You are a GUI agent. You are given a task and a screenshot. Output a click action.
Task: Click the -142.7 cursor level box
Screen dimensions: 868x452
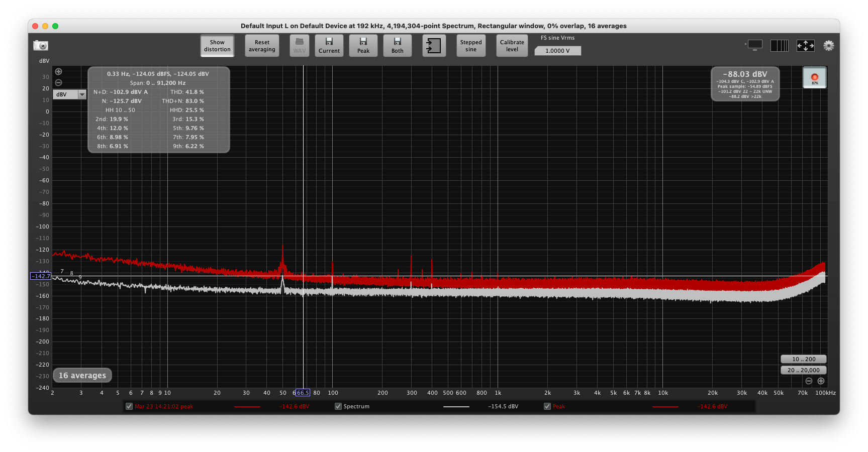click(x=41, y=276)
